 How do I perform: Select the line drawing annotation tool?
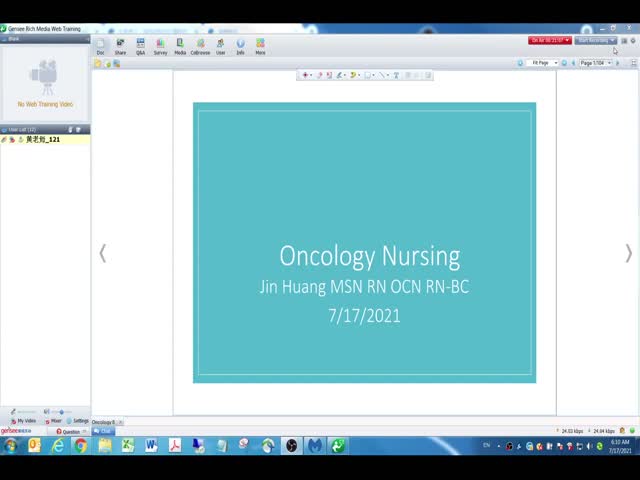382,75
